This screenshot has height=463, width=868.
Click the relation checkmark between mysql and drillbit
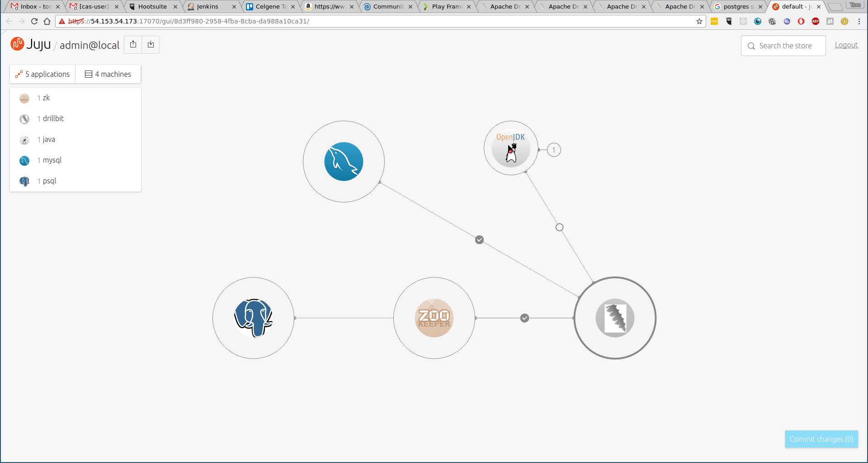(x=480, y=240)
